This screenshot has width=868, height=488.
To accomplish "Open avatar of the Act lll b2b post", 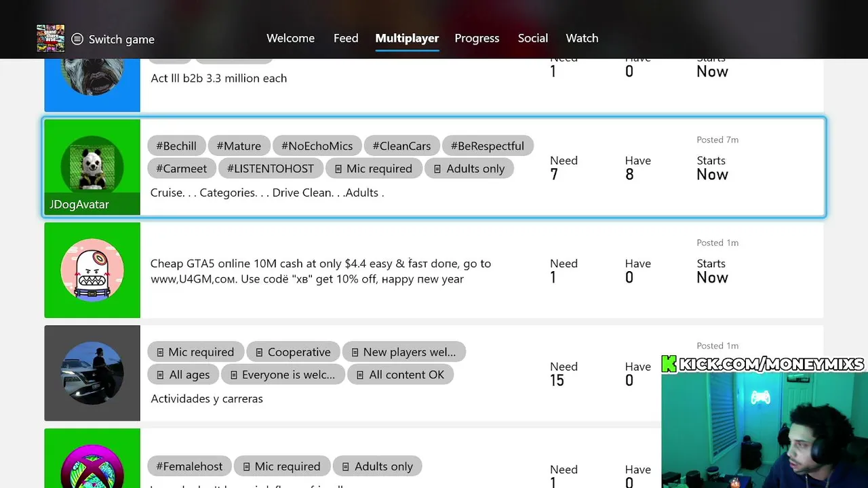I will (x=92, y=77).
